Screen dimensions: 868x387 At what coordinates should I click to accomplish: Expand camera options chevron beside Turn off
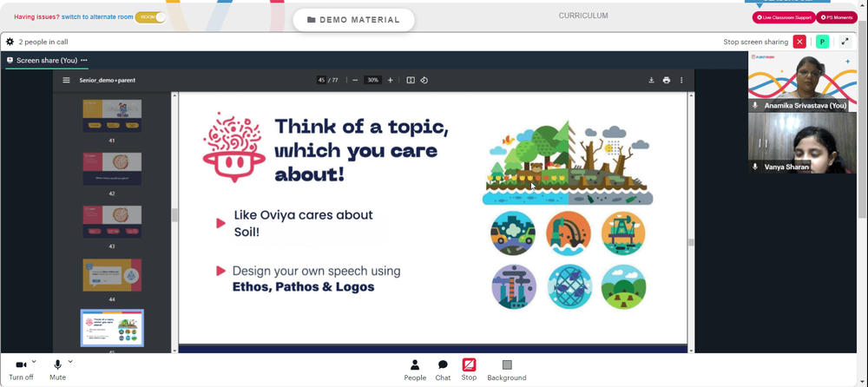pyautogui.click(x=34, y=362)
